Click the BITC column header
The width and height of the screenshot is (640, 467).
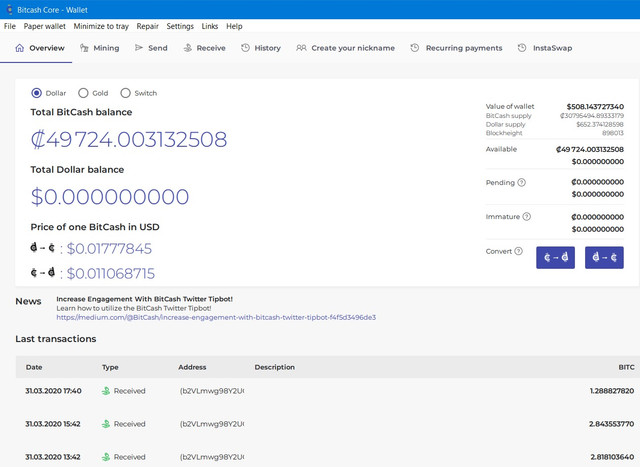coord(626,367)
